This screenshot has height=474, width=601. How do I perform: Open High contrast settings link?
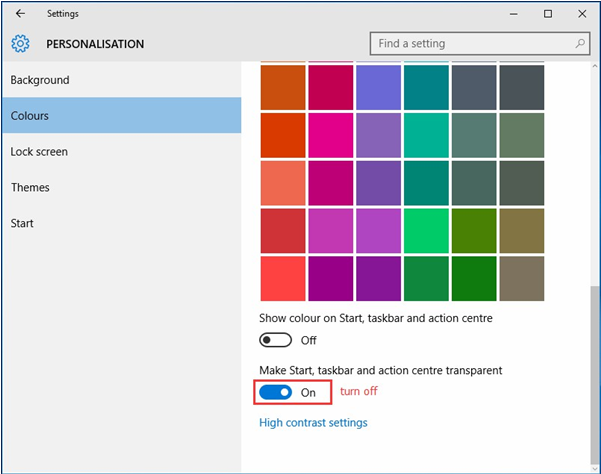click(x=313, y=423)
